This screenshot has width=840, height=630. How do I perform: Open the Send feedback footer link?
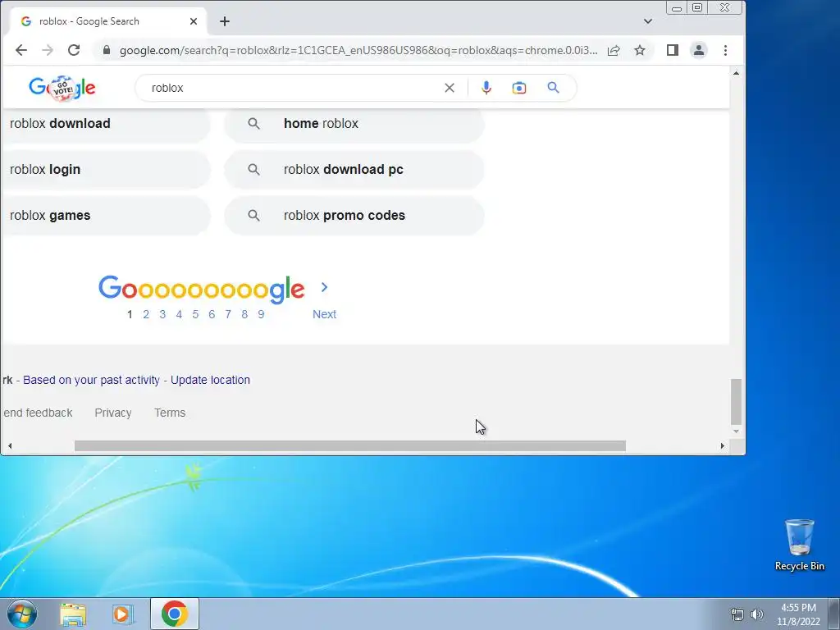pos(38,413)
